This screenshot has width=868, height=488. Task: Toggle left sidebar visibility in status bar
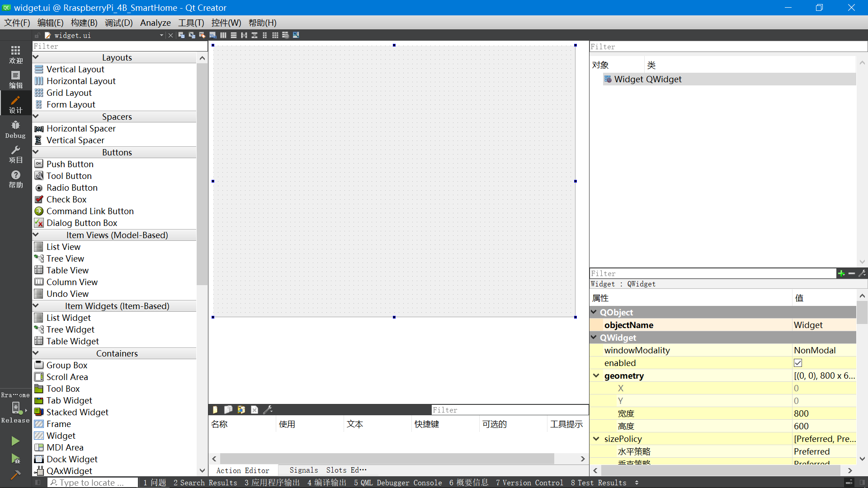(x=38, y=483)
